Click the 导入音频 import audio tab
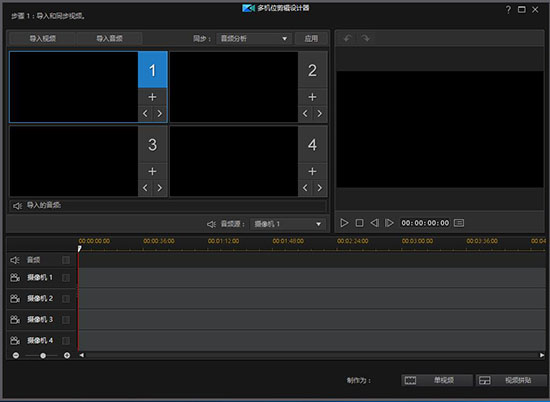The width and height of the screenshot is (550, 402). pyautogui.click(x=109, y=39)
